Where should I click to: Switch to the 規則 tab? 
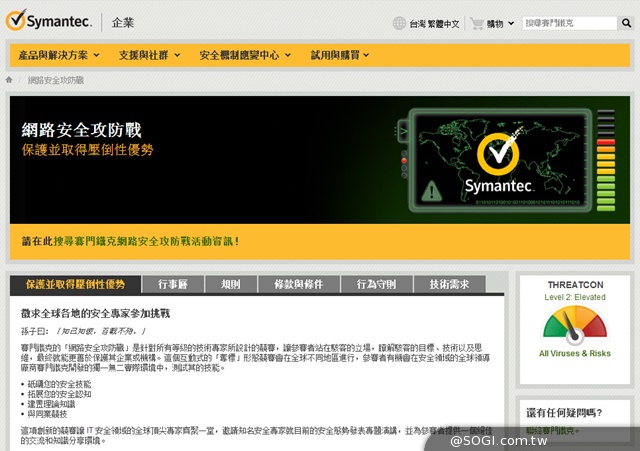[231, 284]
